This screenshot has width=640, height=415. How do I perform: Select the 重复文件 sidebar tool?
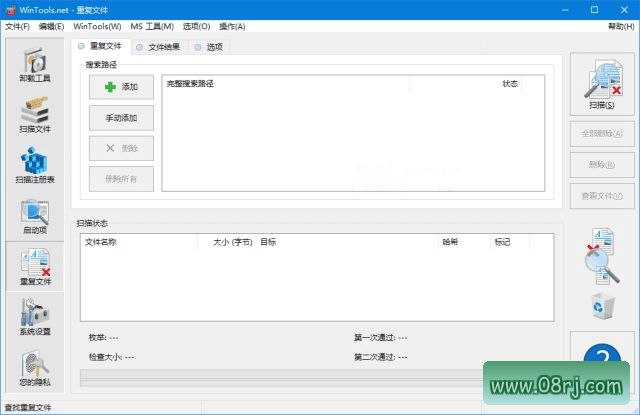coord(35,266)
